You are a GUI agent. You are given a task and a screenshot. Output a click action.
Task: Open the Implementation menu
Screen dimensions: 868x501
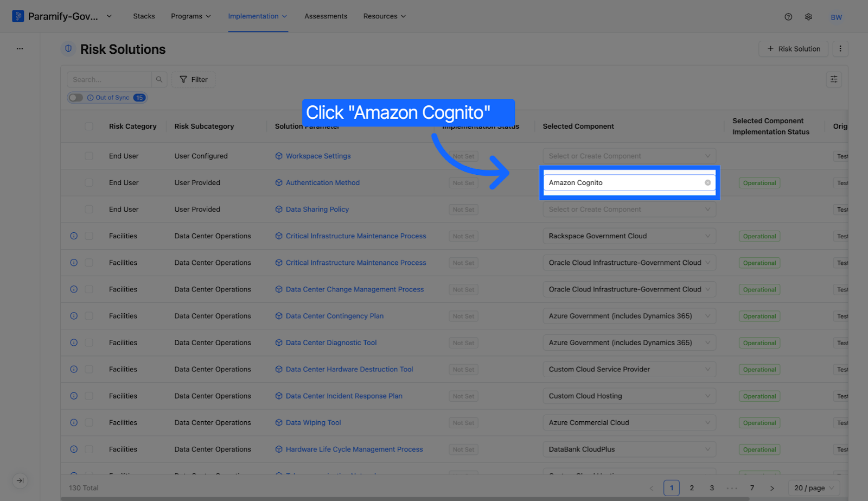[x=258, y=16]
